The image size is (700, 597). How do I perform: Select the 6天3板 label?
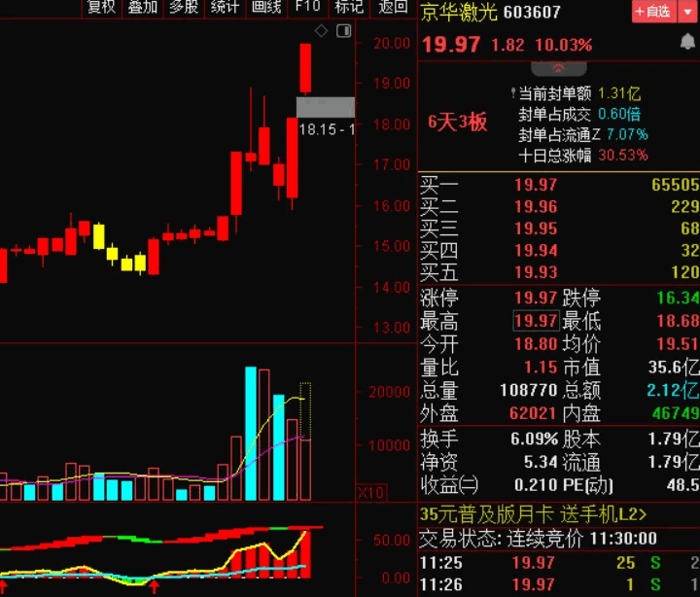click(457, 122)
